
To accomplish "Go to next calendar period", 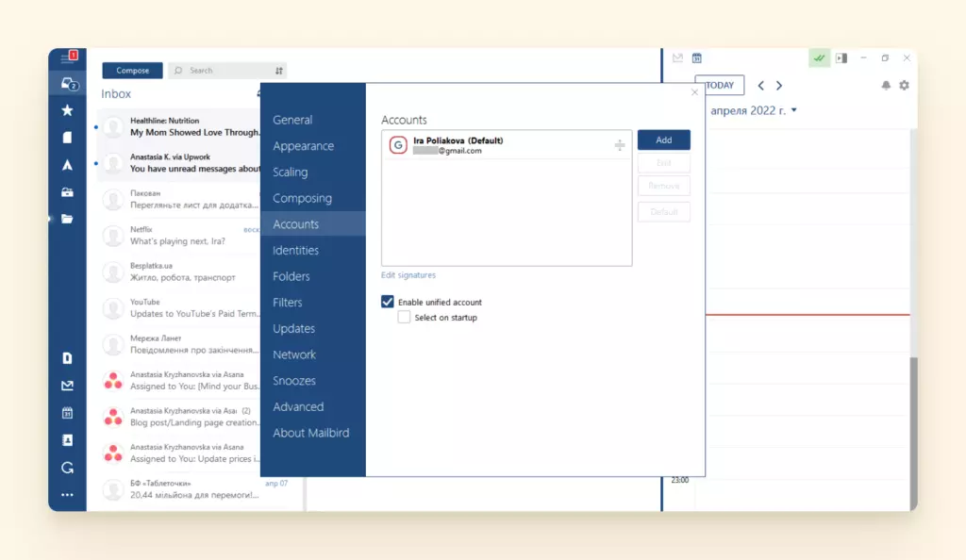I will coord(779,86).
